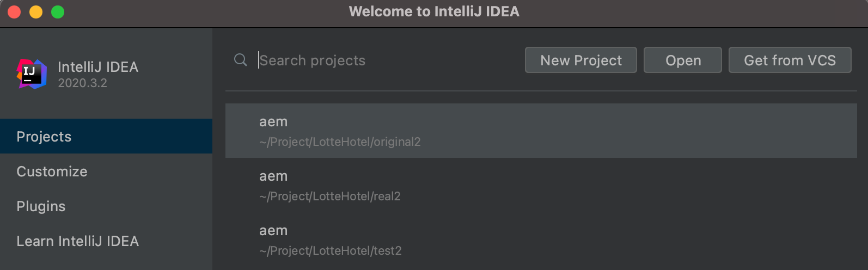Click the 2020.3.2 version label
Screen dimensions: 868x270
point(83,83)
